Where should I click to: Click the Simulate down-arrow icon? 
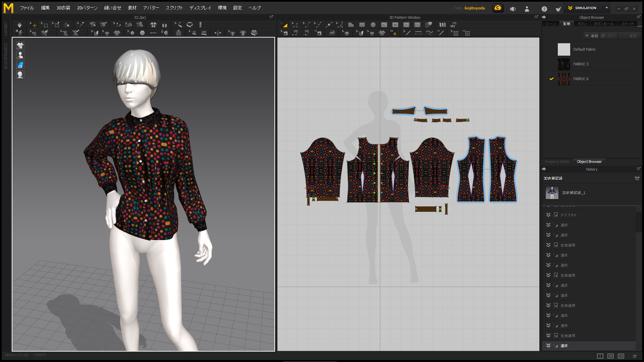(19, 25)
